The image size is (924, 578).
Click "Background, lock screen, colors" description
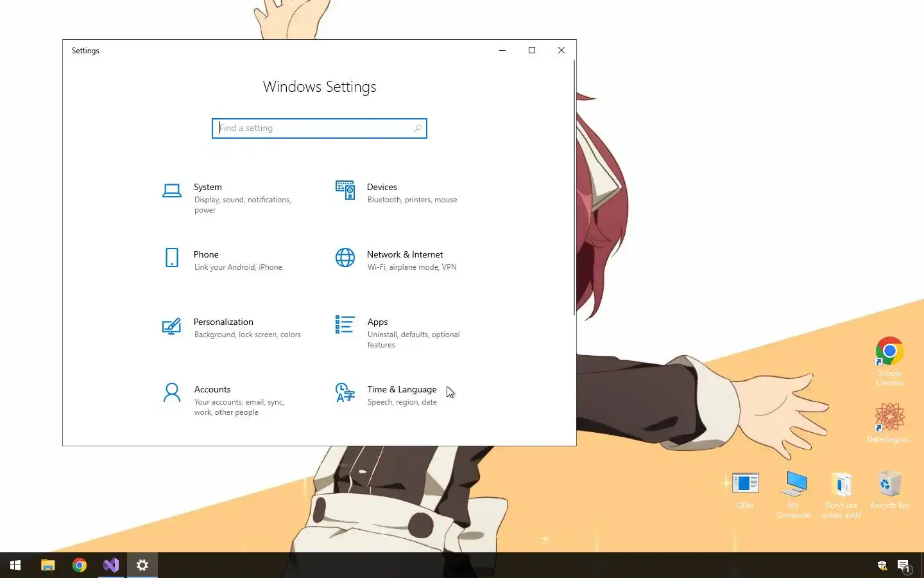(x=248, y=335)
